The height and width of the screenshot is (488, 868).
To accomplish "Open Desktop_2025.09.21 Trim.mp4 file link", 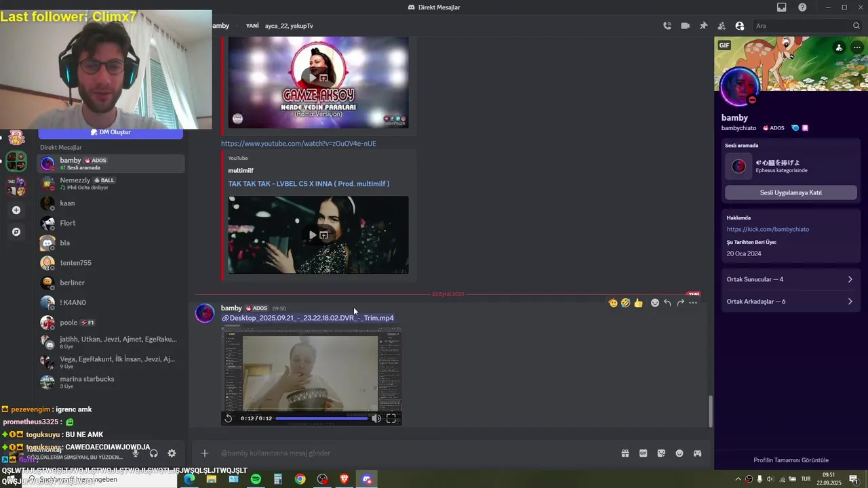I will [x=311, y=318].
